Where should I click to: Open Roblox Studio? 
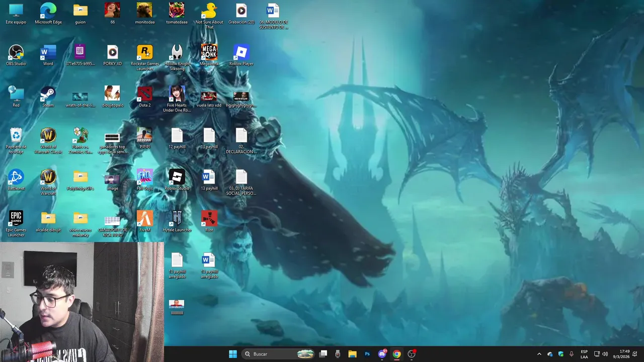177,180
